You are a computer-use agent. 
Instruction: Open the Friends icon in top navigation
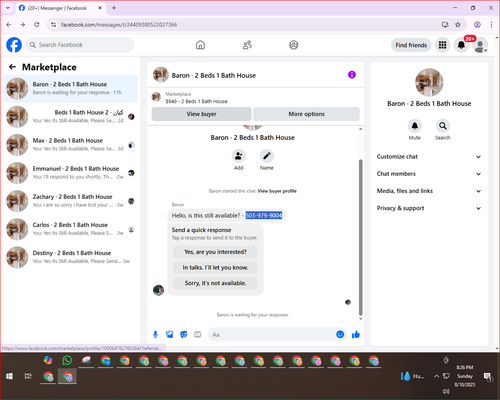click(x=247, y=45)
